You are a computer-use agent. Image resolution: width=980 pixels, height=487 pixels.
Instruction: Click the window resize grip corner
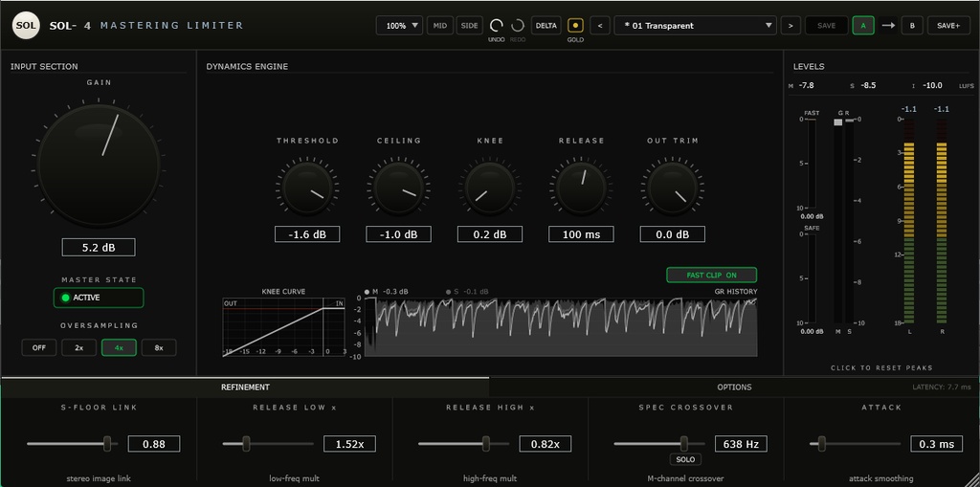click(972, 479)
